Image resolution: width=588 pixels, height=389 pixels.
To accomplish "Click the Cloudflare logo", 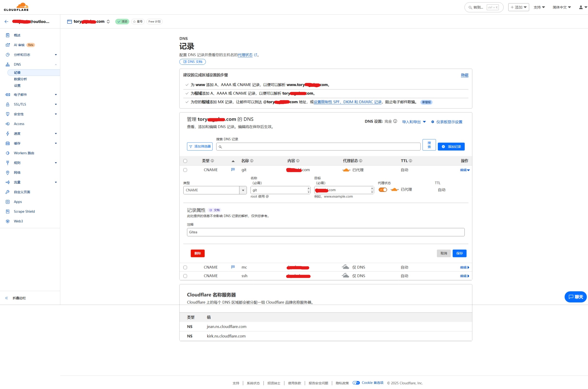I will pyautogui.click(x=16, y=7).
